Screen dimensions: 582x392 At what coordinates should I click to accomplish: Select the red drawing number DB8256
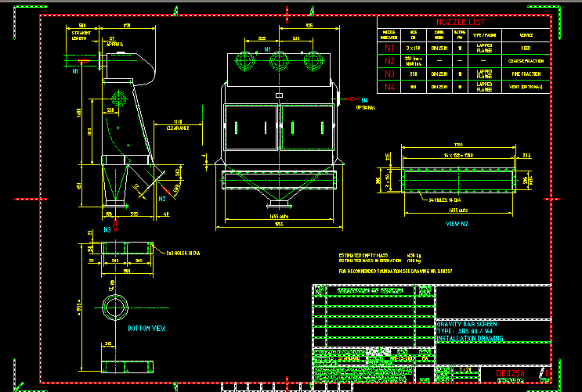point(510,375)
